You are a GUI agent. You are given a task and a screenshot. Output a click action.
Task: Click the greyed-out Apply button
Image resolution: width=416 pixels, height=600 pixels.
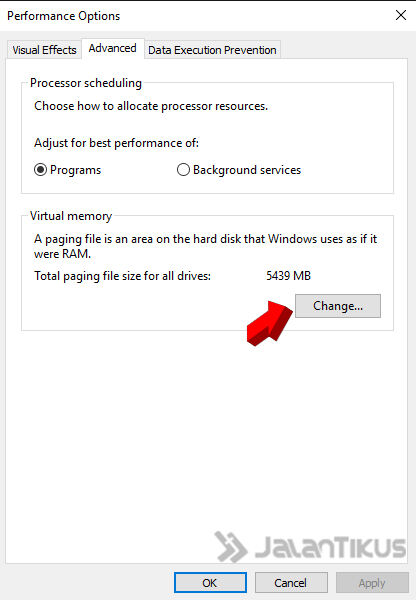point(372,583)
